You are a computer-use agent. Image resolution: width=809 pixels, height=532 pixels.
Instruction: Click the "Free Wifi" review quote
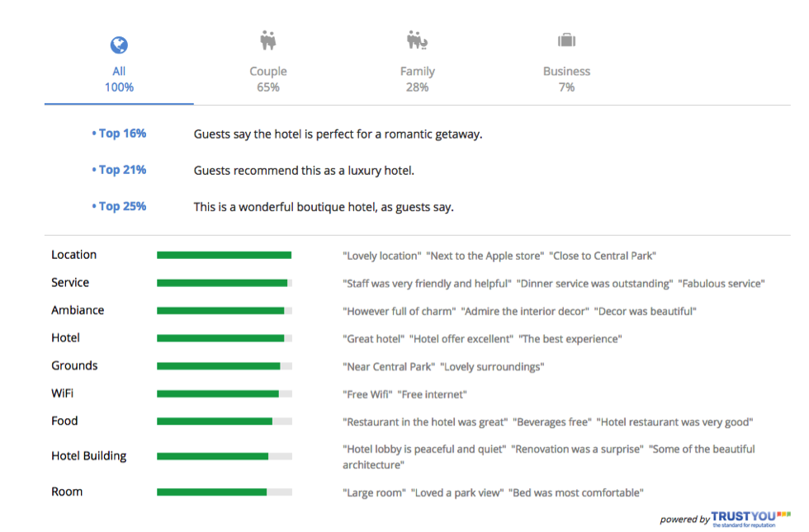coord(367,394)
